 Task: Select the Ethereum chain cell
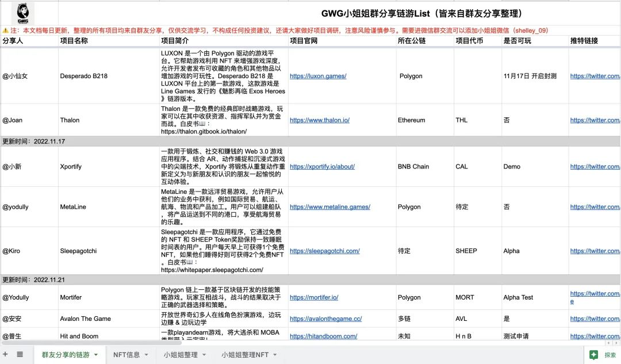tap(425, 120)
